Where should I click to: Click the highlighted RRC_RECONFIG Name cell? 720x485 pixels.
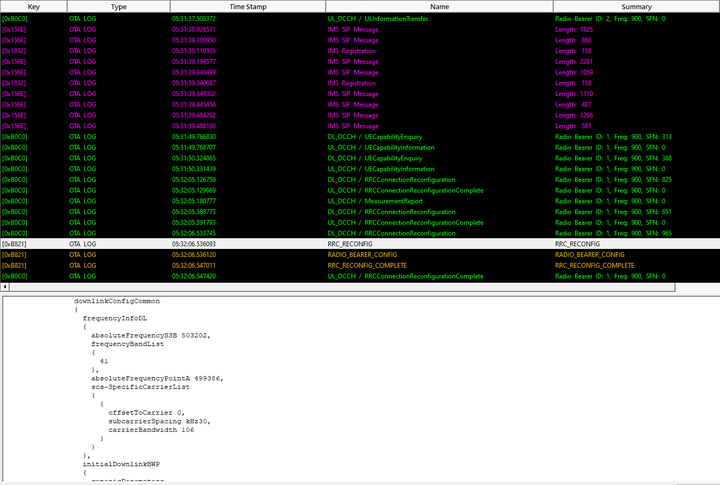coord(350,244)
